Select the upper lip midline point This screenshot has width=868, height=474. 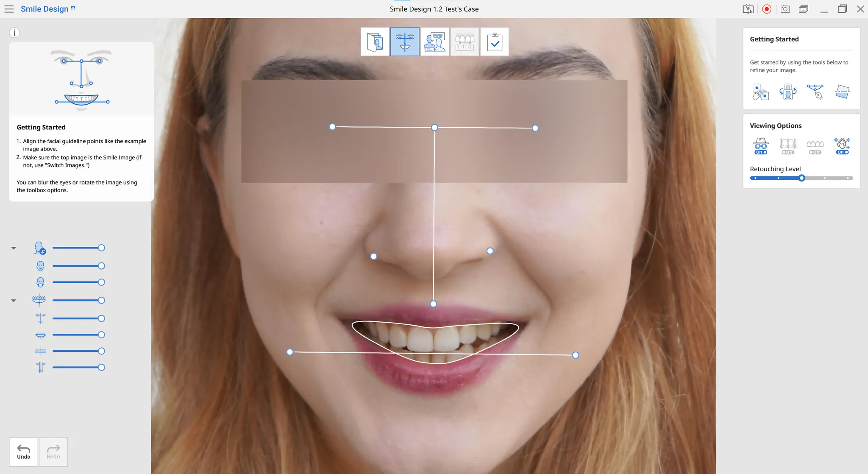coord(433,304)
